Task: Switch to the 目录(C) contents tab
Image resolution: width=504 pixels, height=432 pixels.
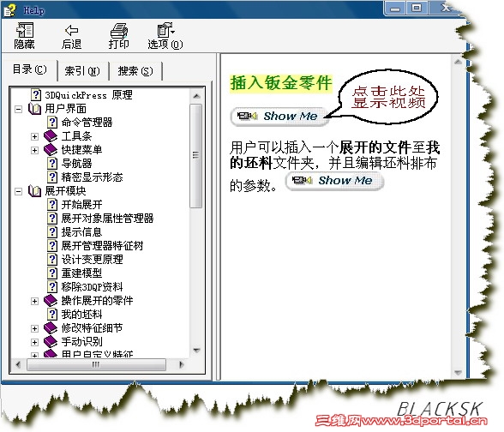Action: [29, 69]
